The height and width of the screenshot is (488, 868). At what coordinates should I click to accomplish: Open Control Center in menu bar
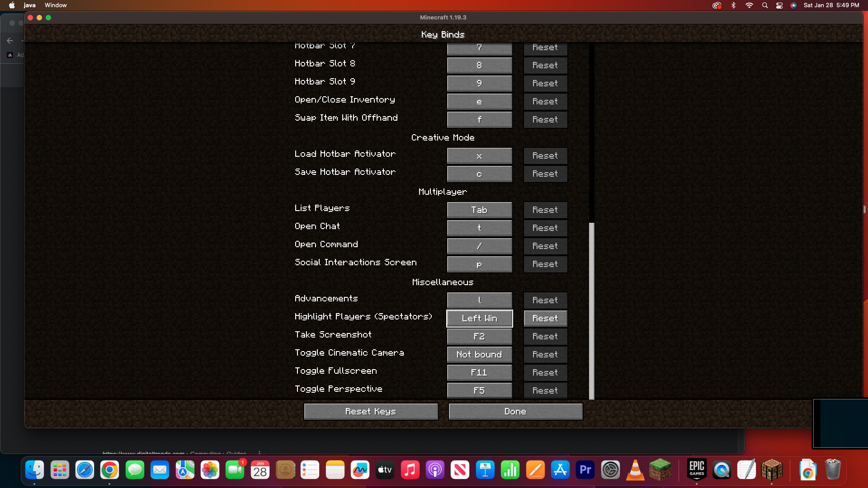(779, 5)
